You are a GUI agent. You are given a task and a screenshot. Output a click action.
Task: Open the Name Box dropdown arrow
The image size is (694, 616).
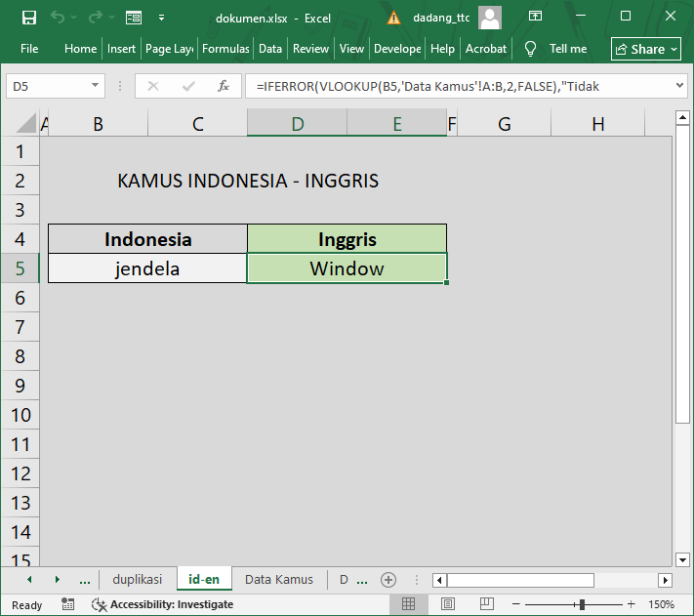(95, 85)
